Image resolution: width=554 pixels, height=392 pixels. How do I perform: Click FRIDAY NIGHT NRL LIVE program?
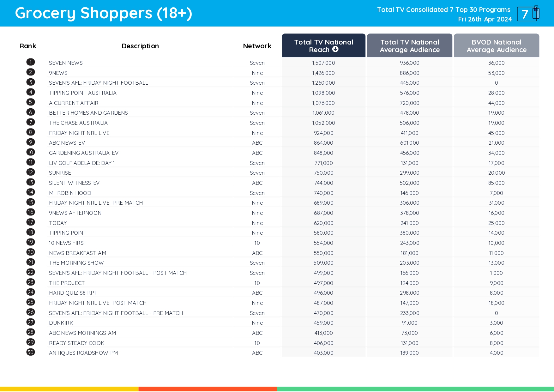click(79, 133)
